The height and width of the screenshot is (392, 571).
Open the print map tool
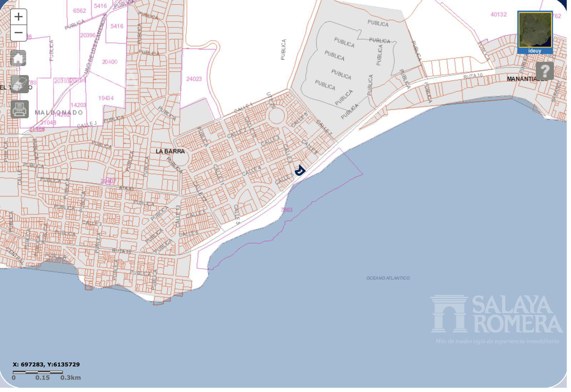pos(20,109)
